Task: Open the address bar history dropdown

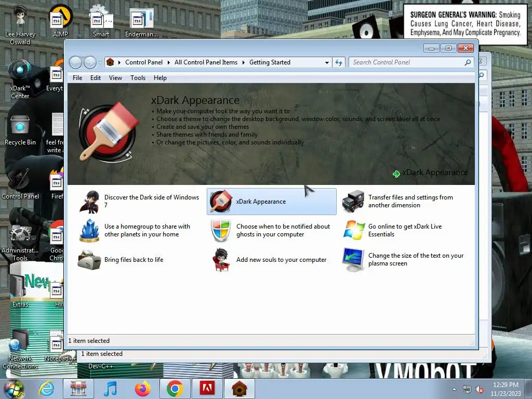Action: pos(327,62)
